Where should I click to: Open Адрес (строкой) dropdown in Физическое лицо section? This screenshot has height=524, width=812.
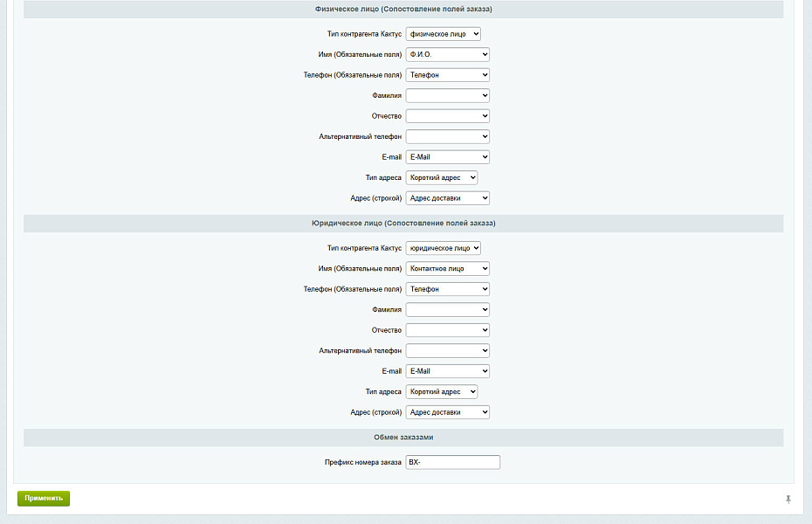447,198
